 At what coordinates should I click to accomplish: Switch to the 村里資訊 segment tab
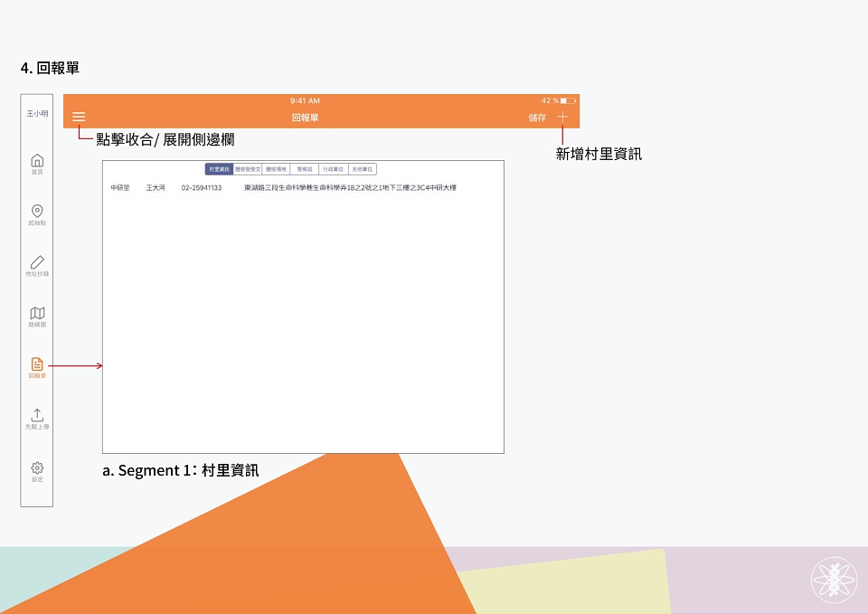tap(219, 169)
